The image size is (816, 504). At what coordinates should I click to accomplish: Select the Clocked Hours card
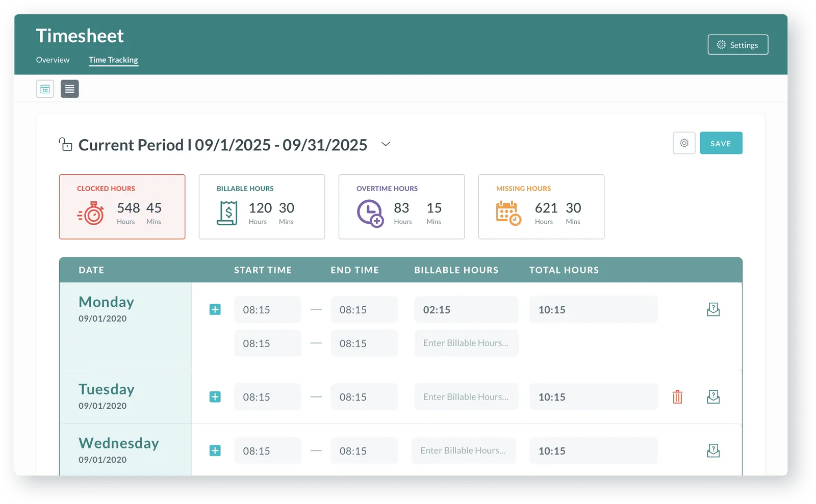(122, 207)
